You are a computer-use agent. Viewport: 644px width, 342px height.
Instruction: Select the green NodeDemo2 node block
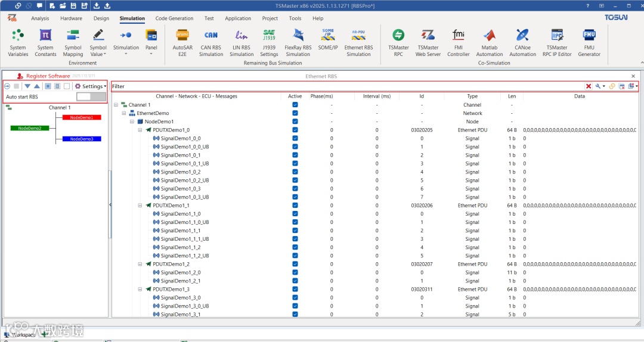[30, 128]
